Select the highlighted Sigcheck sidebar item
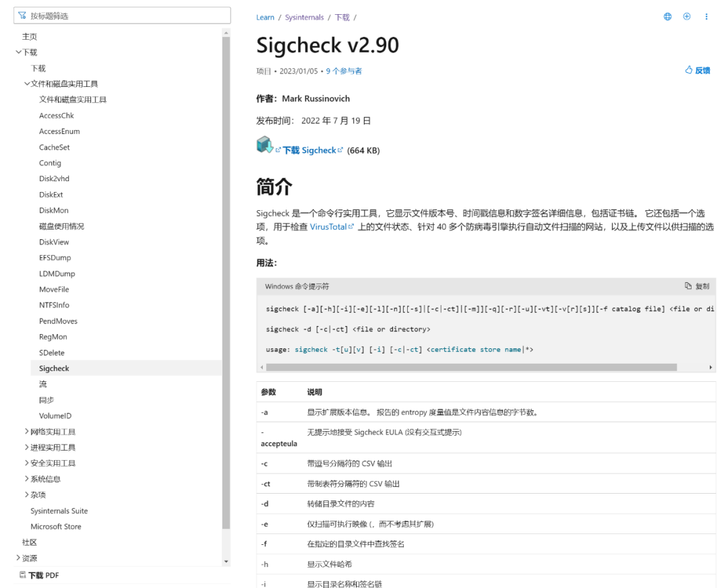The height and width of the screenshot is (588, 728). [126, 368]
